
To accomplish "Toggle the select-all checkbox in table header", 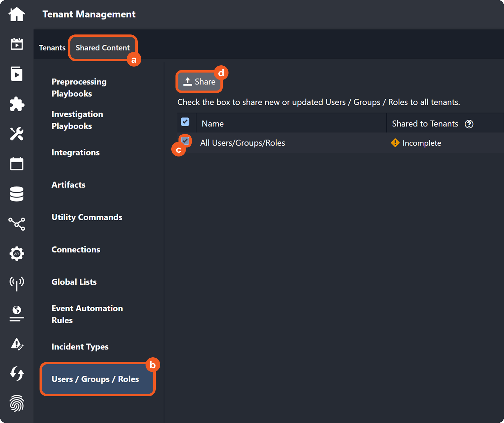I will coord(185,122).
